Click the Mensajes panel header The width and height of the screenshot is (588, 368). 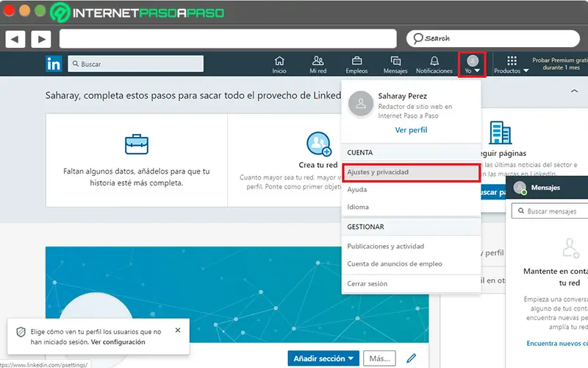point(547,188)
